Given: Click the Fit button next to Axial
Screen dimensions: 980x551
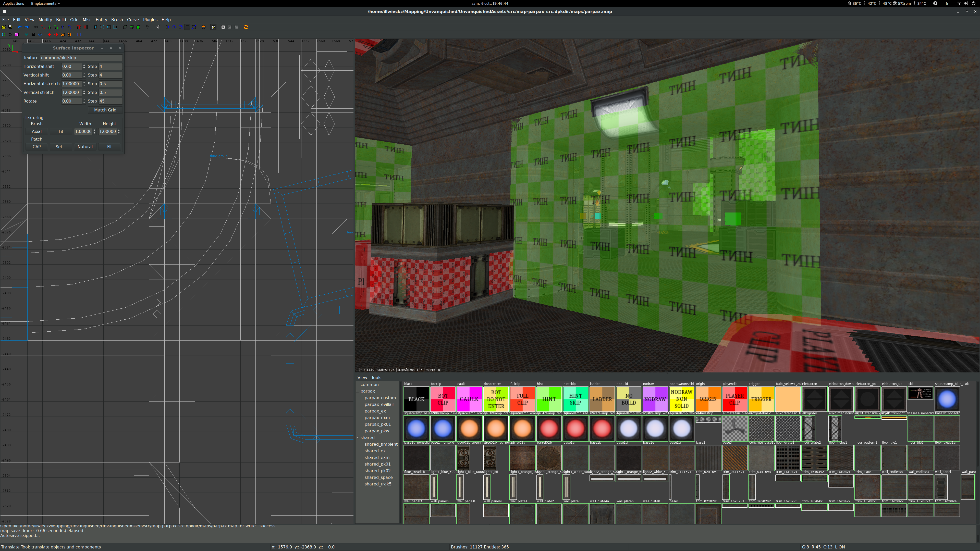Looking at the screenshot, I should (x=61, y=132).
